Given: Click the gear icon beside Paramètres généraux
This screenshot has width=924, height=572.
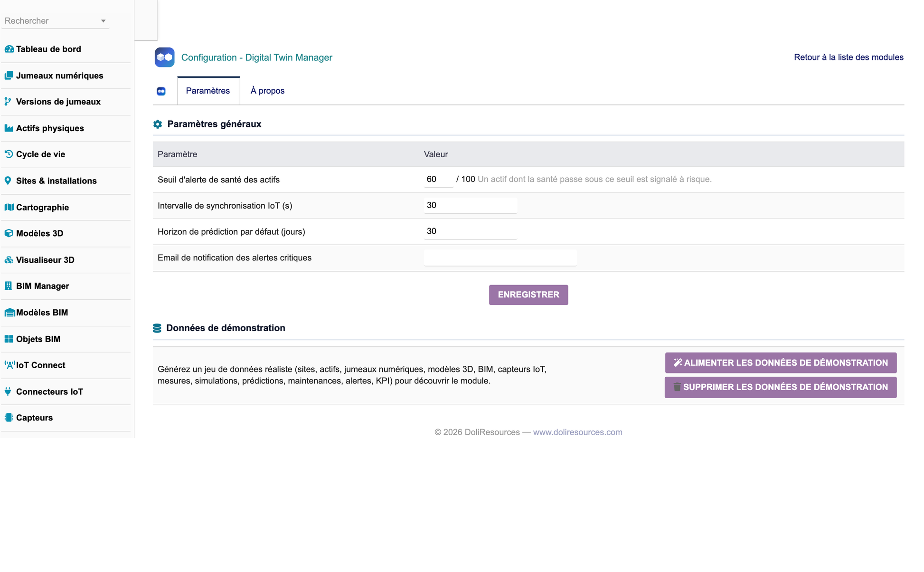Looking at the screenshot, I should point(158,124).
